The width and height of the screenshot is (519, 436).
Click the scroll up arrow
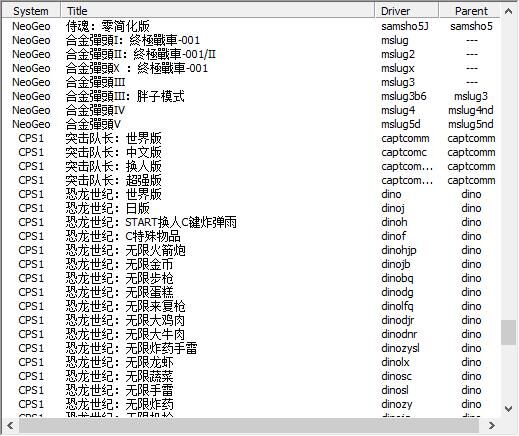508,12
